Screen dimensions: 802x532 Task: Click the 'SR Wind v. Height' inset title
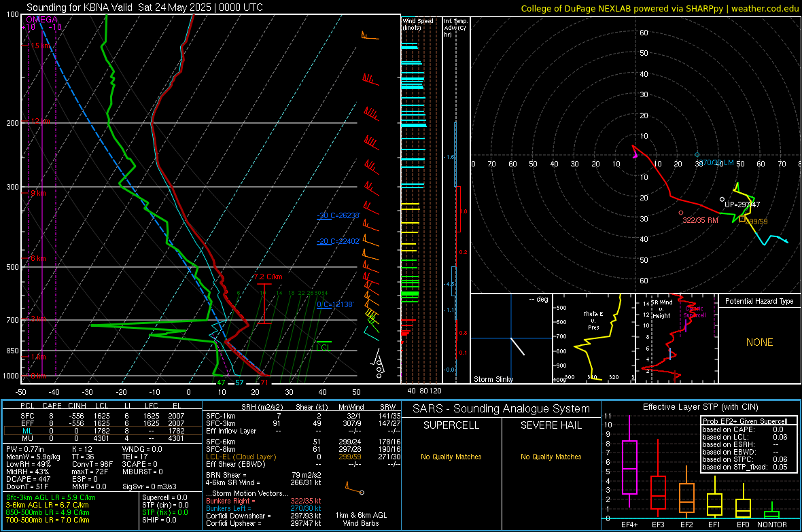661,309
